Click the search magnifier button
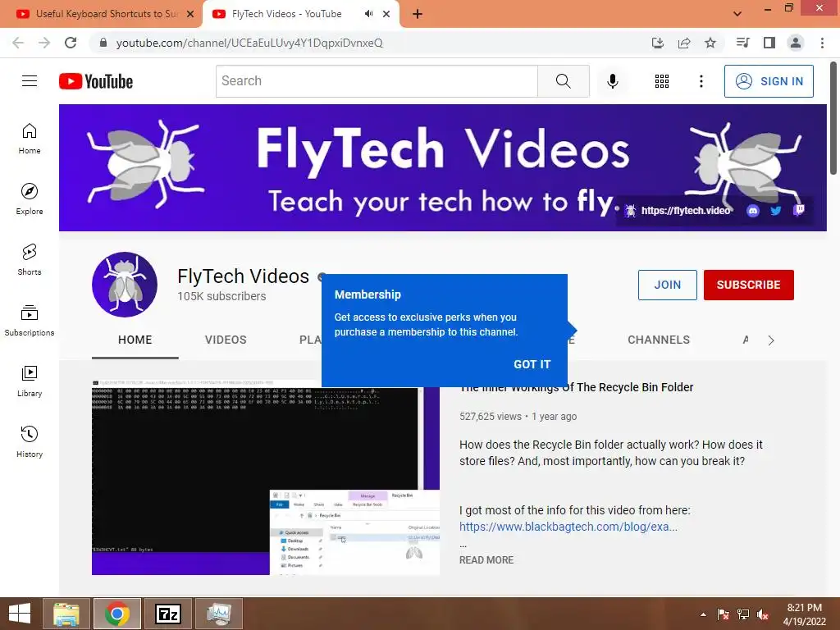840x630 pixels. tap(563, 81)
